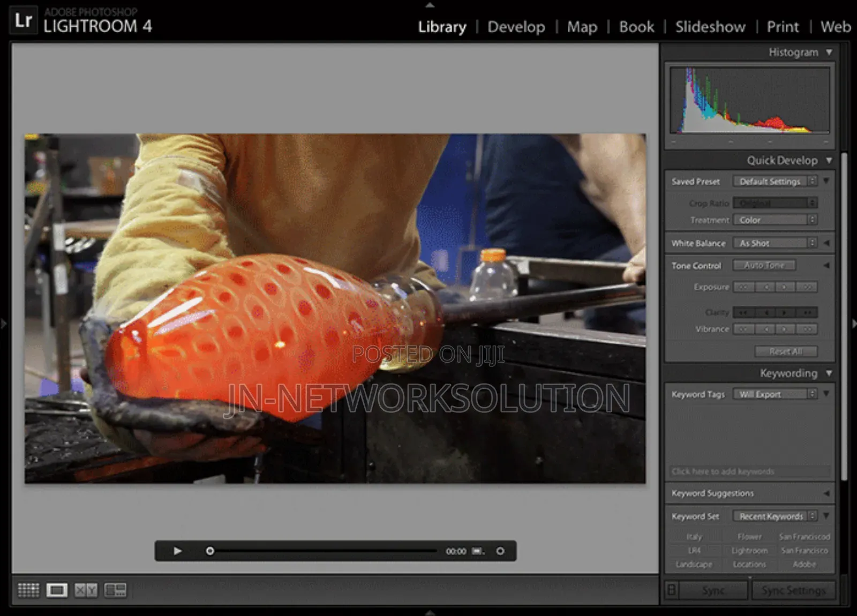Open the Keyword Set dropdown (Recent Keywords)
857x616 pixels.
tap(775, 516)
